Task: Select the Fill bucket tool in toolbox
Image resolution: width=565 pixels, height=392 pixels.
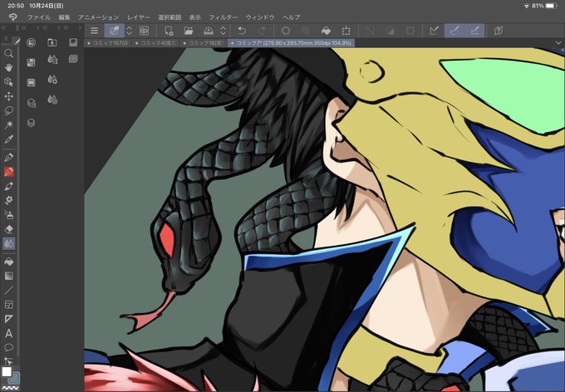Action: (x=8, y=262)
